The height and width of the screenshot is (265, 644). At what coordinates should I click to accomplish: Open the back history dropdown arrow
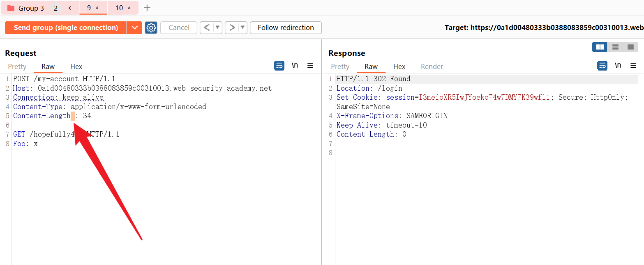click(x=218, y=27)
